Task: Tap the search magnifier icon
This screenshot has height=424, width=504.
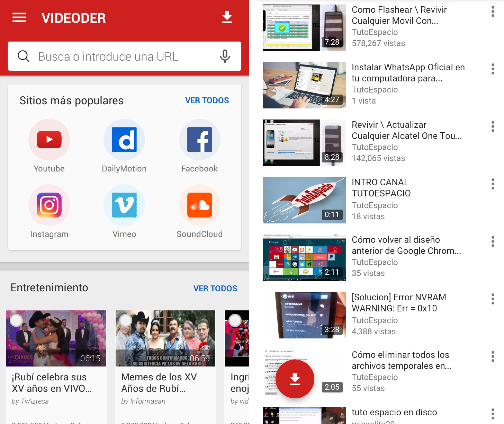Action: point(24,56)
